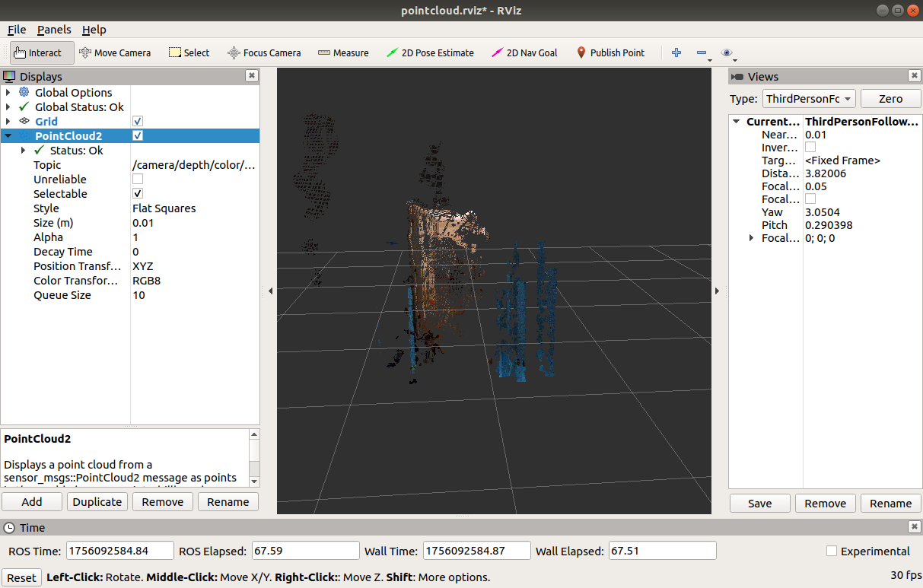This screenshot has width=923, height=588.
Task: Open the File menu
Action: [x=17, y=30]
